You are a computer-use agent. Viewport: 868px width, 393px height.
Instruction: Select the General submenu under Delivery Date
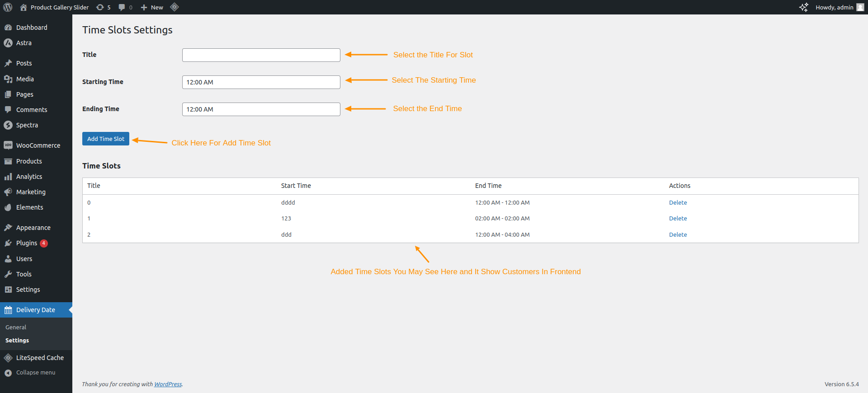tap(16, 327)
